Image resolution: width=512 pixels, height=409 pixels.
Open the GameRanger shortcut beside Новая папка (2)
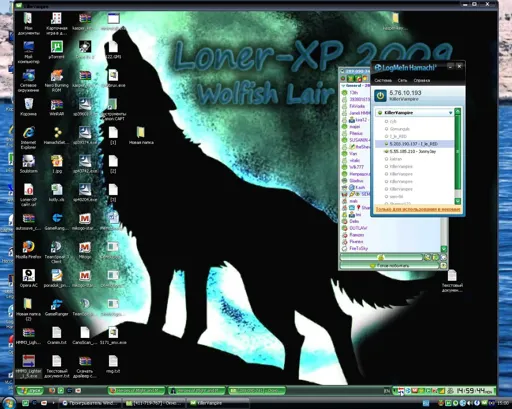57,307
